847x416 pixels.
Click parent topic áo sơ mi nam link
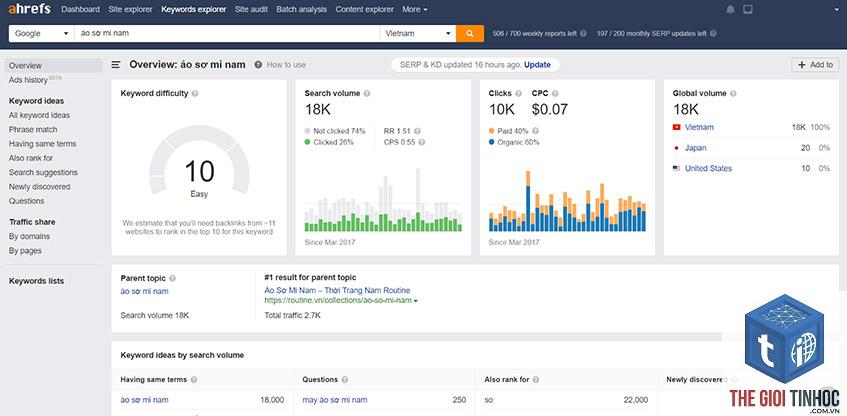(x=144, y=291)
